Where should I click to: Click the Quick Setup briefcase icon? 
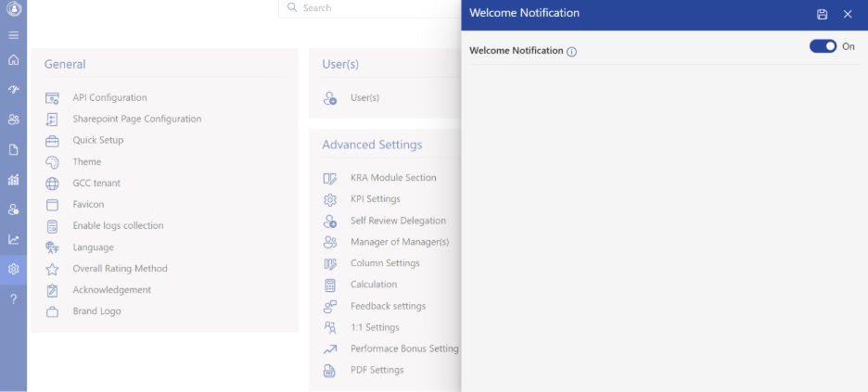[x=52, y=141]
